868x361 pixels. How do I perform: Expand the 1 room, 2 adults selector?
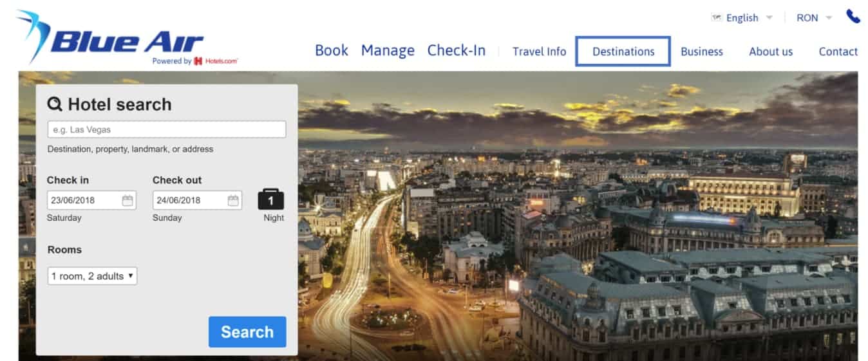92,276
